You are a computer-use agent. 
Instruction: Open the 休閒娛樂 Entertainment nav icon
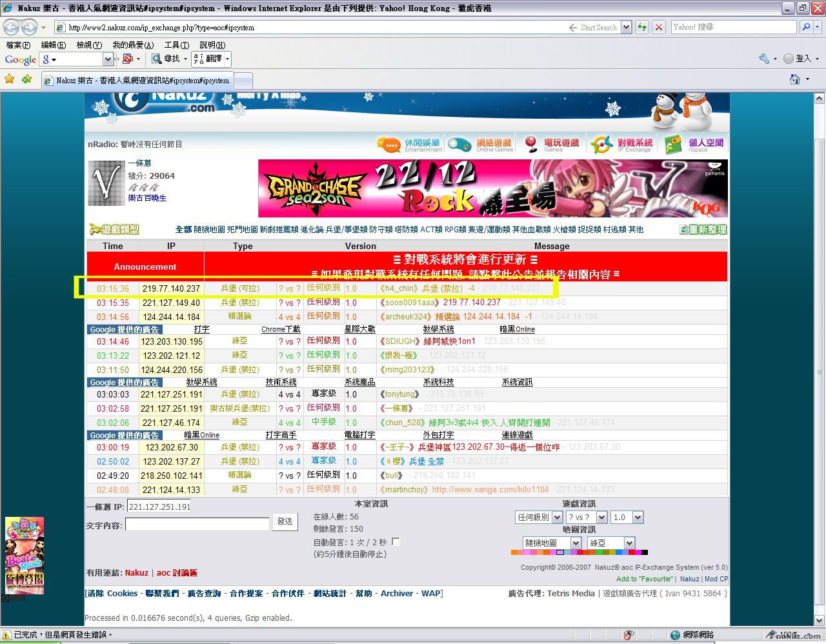(410, 145)
